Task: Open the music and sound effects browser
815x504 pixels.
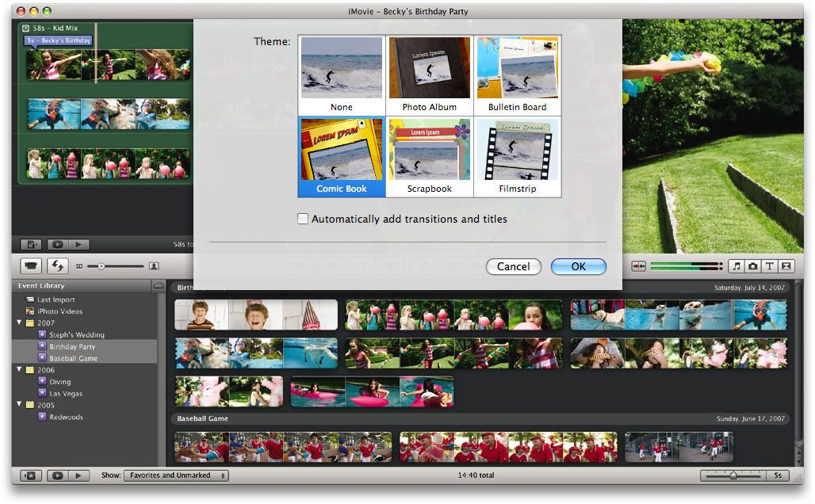Action: (x=736, y=266)
